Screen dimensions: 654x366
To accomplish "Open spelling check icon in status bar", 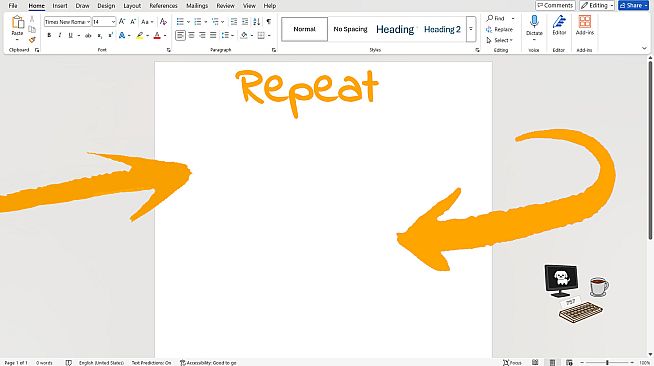I will coord(69,363).
